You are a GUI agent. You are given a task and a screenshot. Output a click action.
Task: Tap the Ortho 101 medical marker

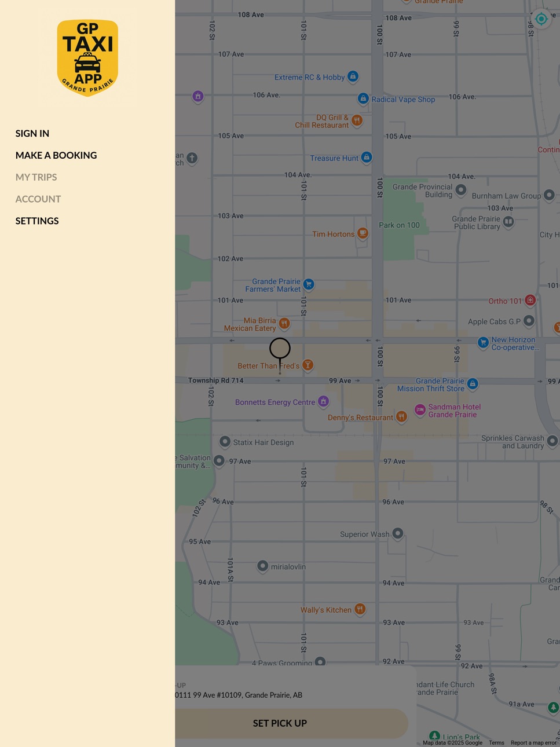[x=530, y=300]
